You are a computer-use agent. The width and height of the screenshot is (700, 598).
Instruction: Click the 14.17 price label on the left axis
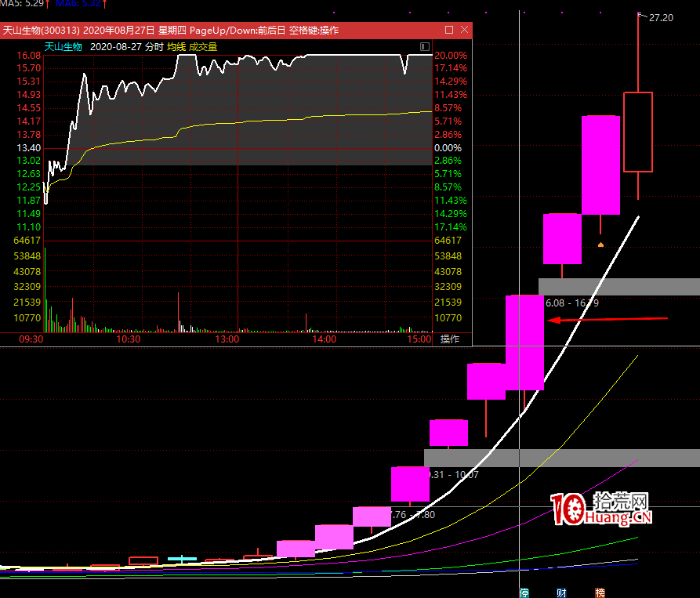[28, 121]
